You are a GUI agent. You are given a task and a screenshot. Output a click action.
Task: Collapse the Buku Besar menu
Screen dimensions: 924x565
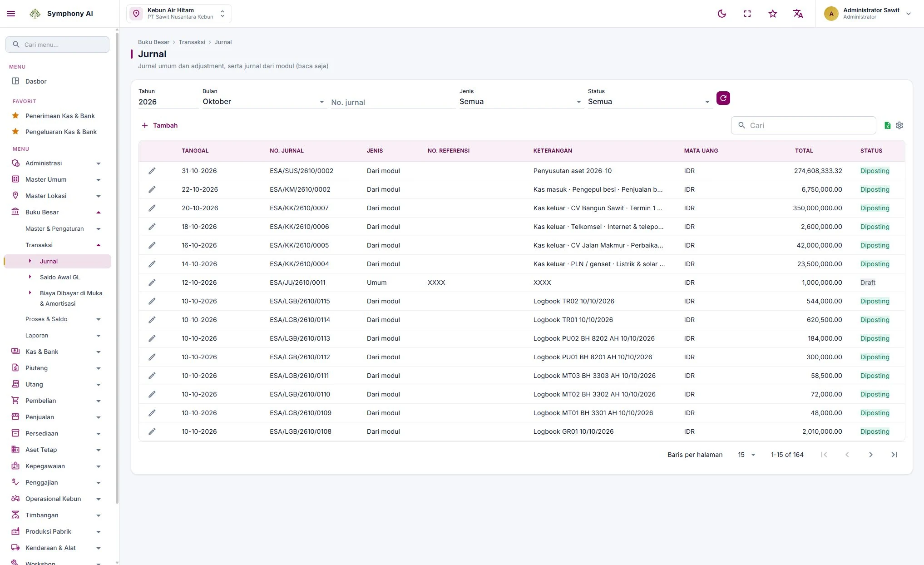(57, 212)
